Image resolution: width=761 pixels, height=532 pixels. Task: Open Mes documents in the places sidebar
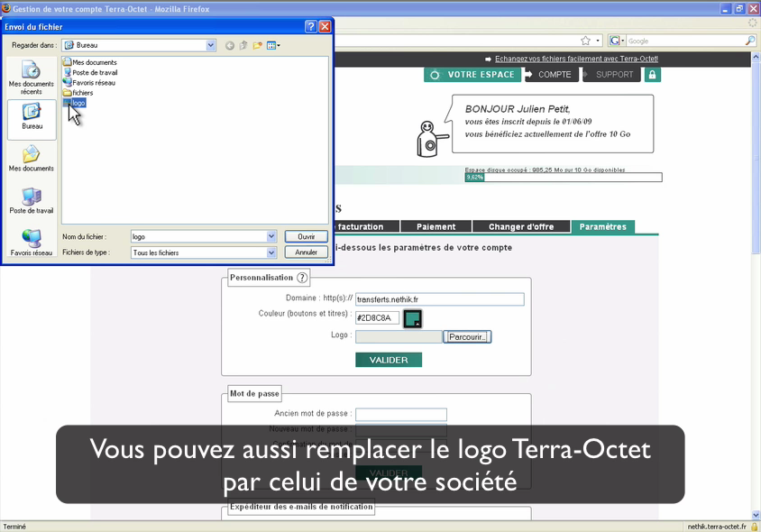(x=32, y=159)
